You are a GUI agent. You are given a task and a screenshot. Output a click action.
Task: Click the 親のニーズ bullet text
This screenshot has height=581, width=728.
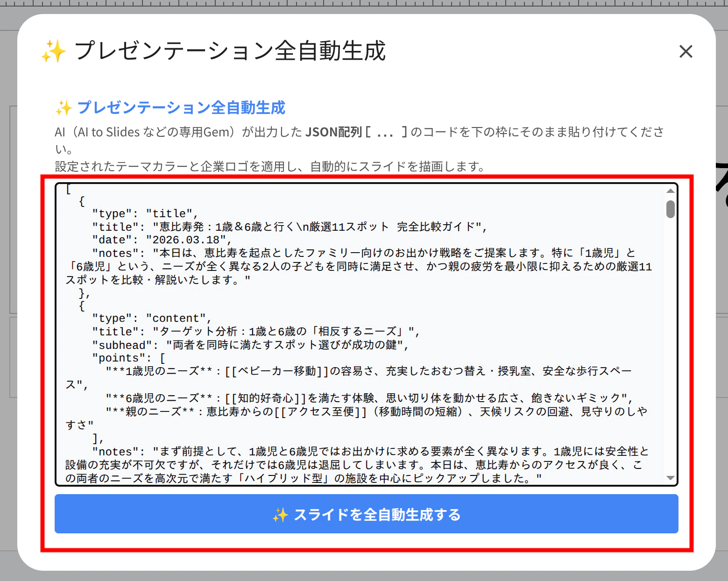coord(356,418)
